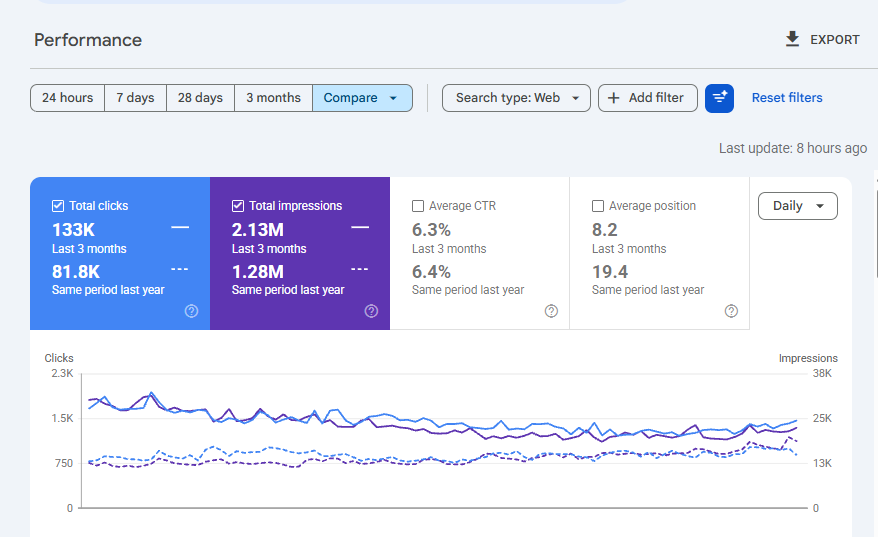878x537 pixels.
Task: Select the 3 months range tab
Action: (273, 98)
